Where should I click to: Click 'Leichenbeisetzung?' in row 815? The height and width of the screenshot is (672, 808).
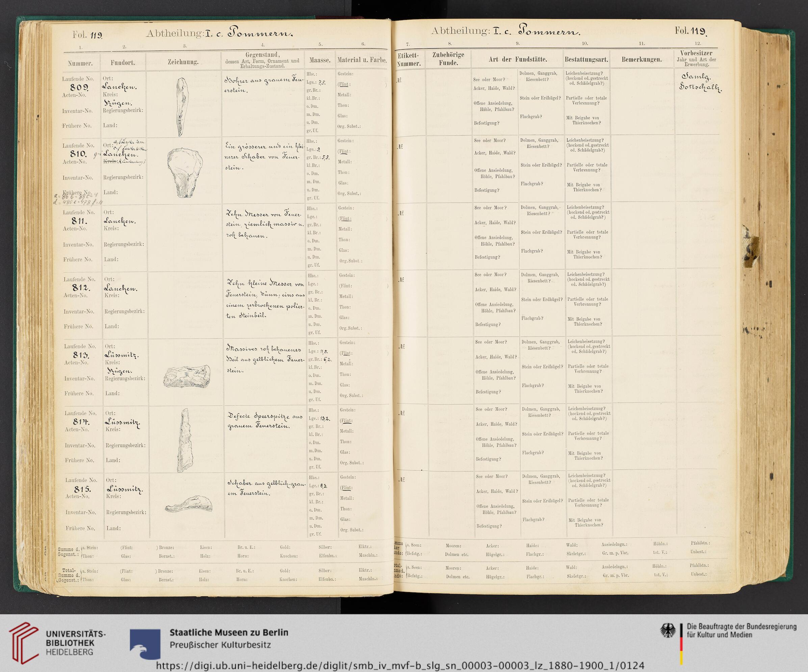587,476
